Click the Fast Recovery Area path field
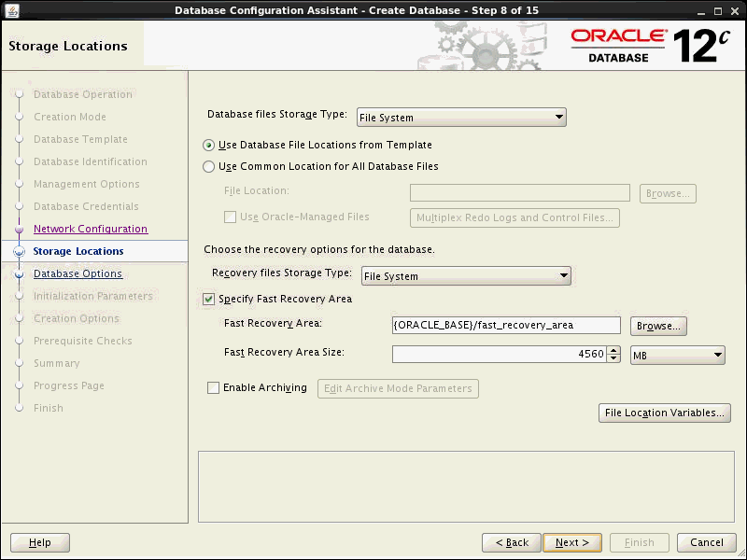This screenshot has height=560, width=747. tap(506, 325)
